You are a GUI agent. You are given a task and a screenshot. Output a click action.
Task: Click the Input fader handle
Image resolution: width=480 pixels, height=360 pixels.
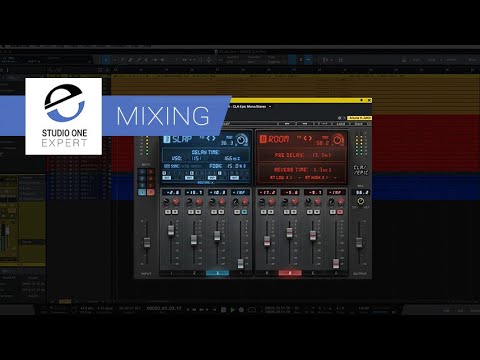point(147,242)
